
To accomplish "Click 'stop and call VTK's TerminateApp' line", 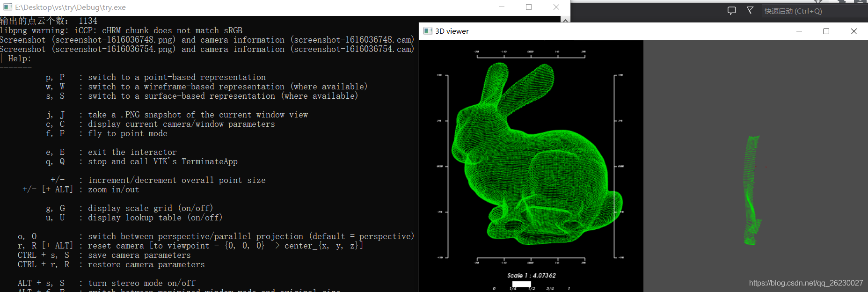I will (163, 161).
